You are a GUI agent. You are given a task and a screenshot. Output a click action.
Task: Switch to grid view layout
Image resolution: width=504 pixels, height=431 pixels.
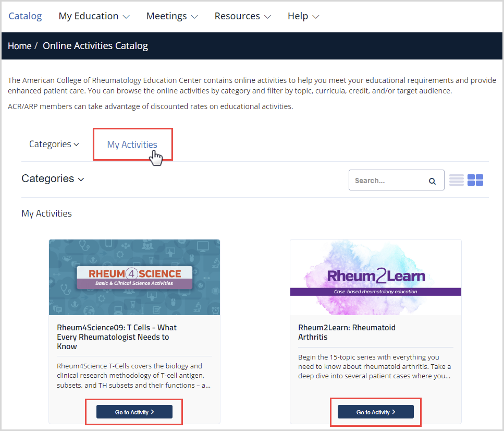coord(475,180)
